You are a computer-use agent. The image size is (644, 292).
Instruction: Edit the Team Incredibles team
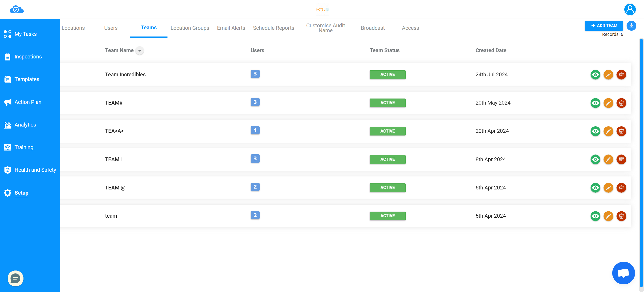point(608,75)
